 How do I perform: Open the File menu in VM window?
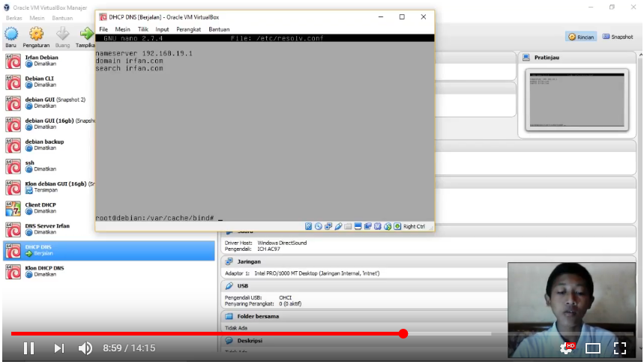(103, 29)
